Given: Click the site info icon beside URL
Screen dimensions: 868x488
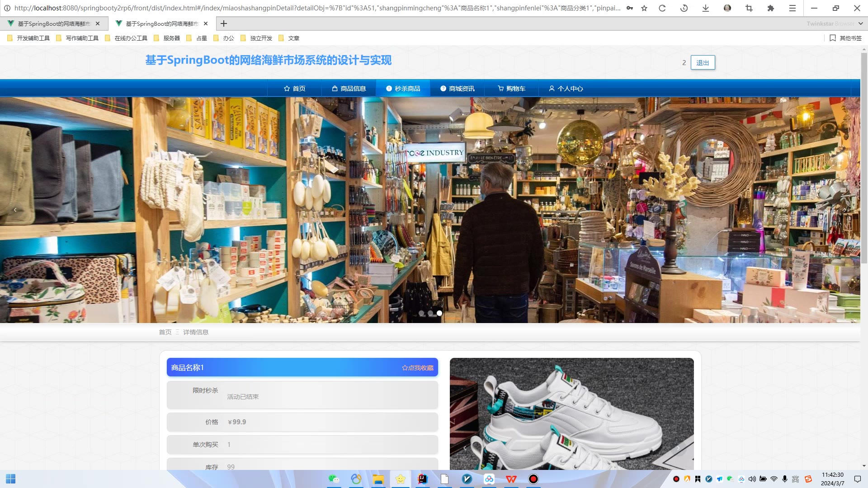Looking at the screenshot, I should pyautogui.click(x=7, y=8).
